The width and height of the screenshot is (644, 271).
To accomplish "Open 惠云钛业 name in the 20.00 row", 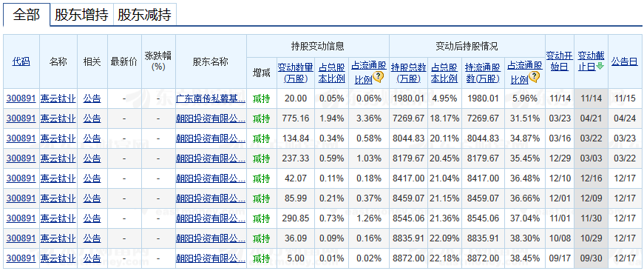I will [x=58, y=98].
